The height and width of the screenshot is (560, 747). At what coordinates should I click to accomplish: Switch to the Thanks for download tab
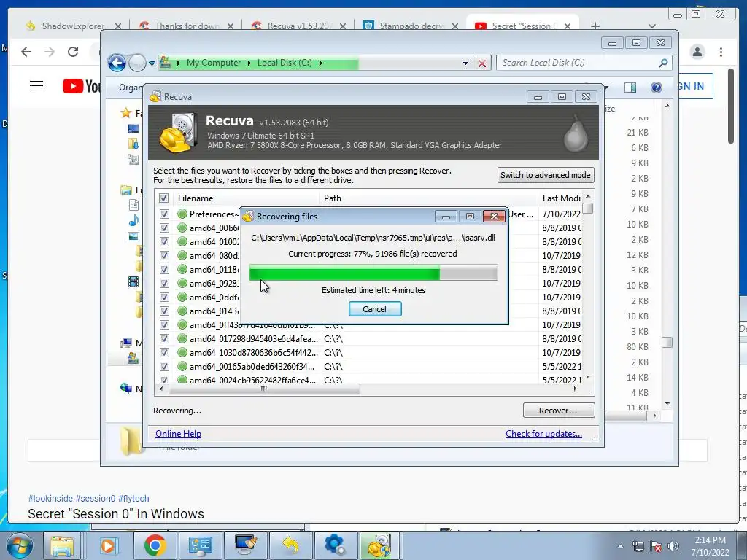coord(187,26)
